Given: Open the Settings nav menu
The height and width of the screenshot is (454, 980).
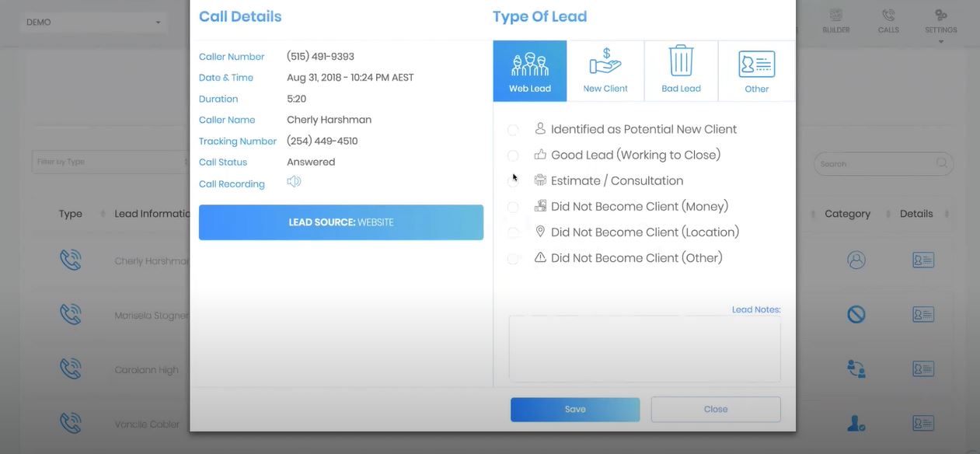Looking at the screenshot, I should [941, 22].
